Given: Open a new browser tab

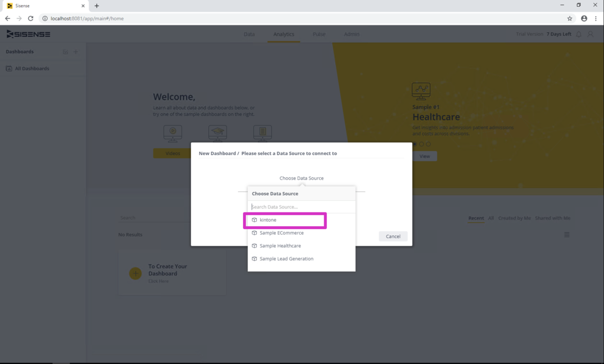Looking at the screenshot, I should pos(97,6).
